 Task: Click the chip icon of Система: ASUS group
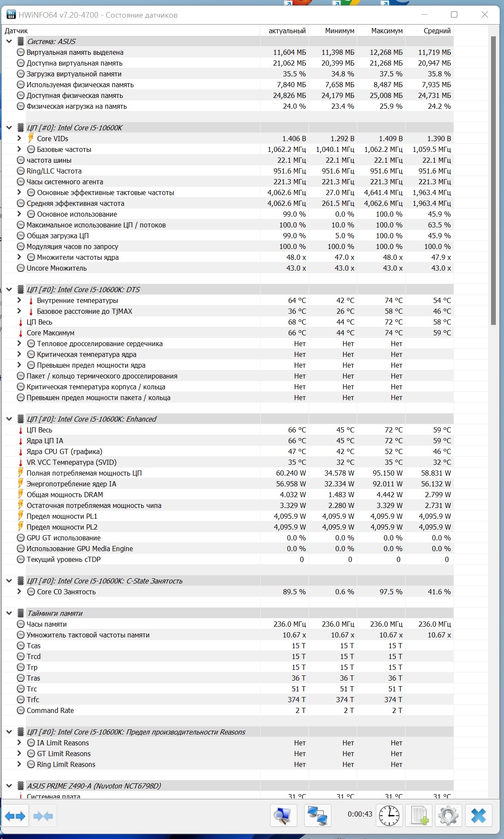click(20, 41)
